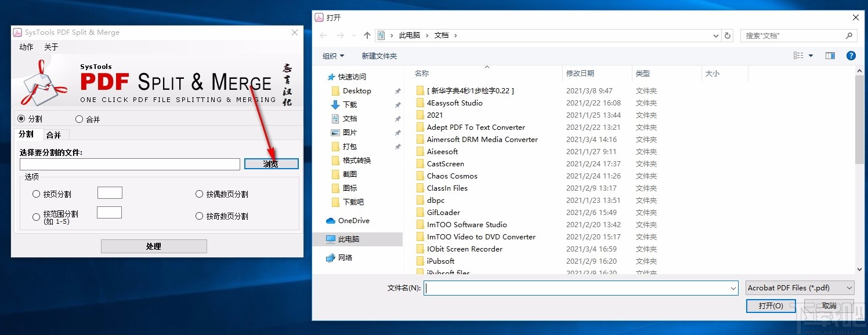Select the 按奇数页分割 option
This screenshot has height=335, width=868.
199,216
